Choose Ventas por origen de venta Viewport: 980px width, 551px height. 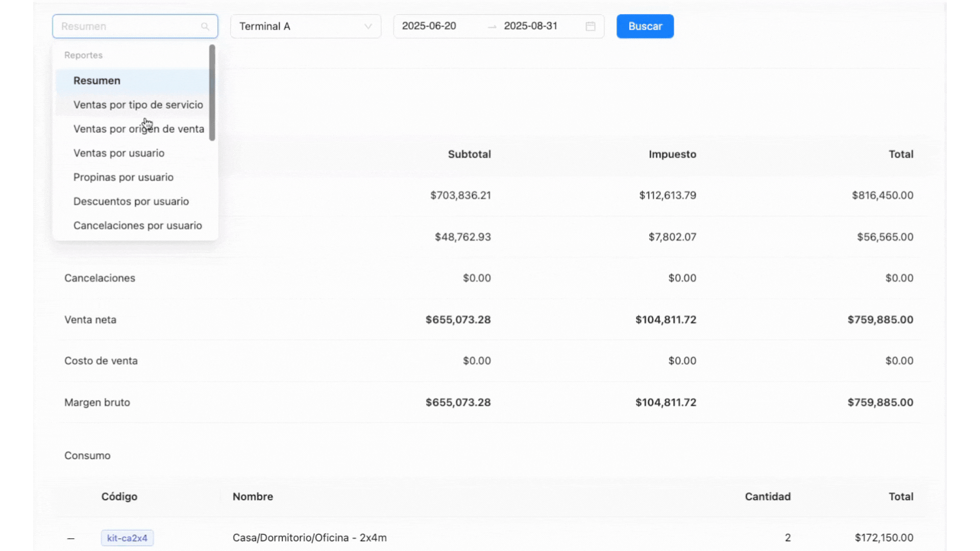pyautogui.click(x=138, y=129)
